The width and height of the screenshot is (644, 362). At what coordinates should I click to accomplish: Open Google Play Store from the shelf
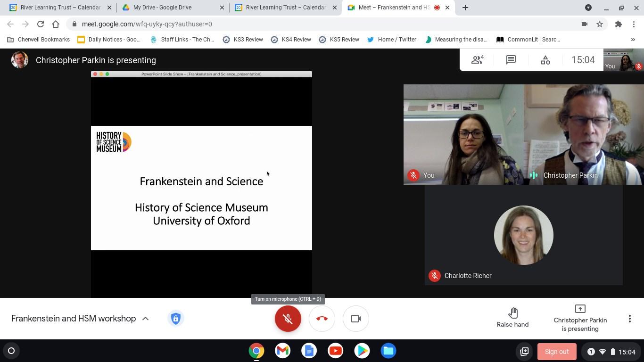pos(362,351)
